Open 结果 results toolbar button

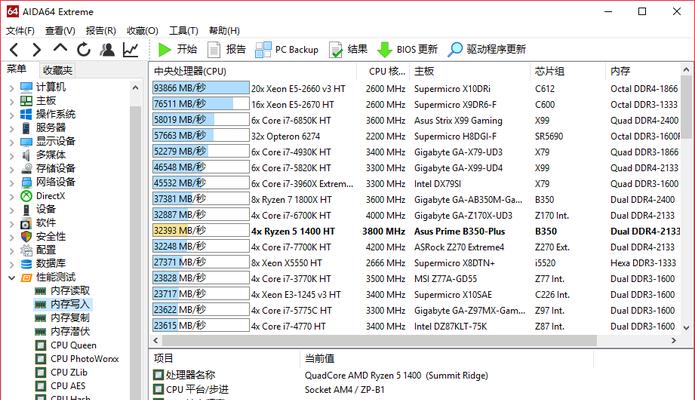[x=348, y=49]
